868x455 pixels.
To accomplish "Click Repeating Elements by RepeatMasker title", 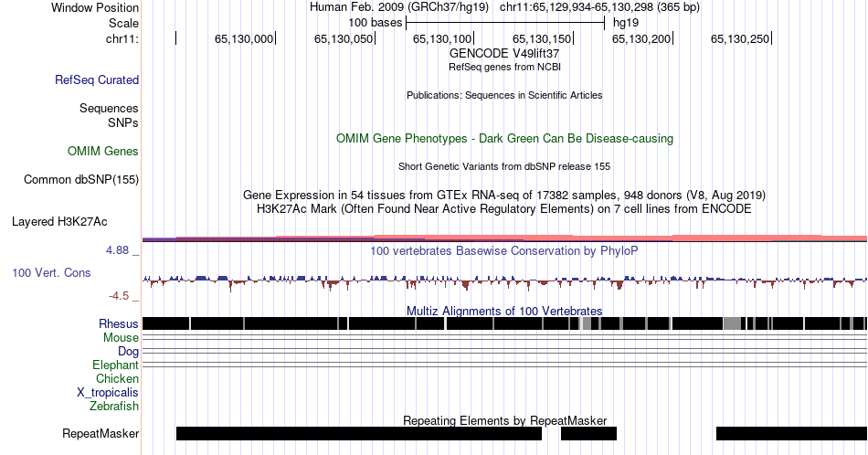I will tap(504, 420).
